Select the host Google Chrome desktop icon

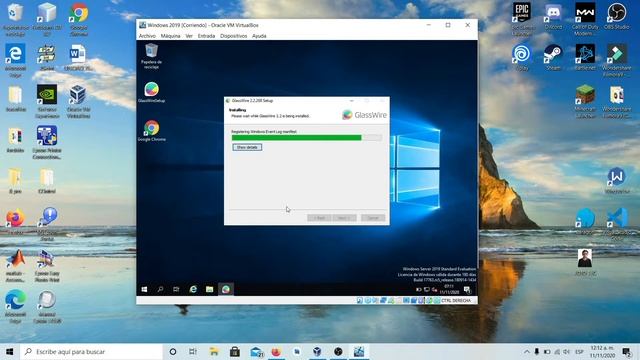pos(79,20)
